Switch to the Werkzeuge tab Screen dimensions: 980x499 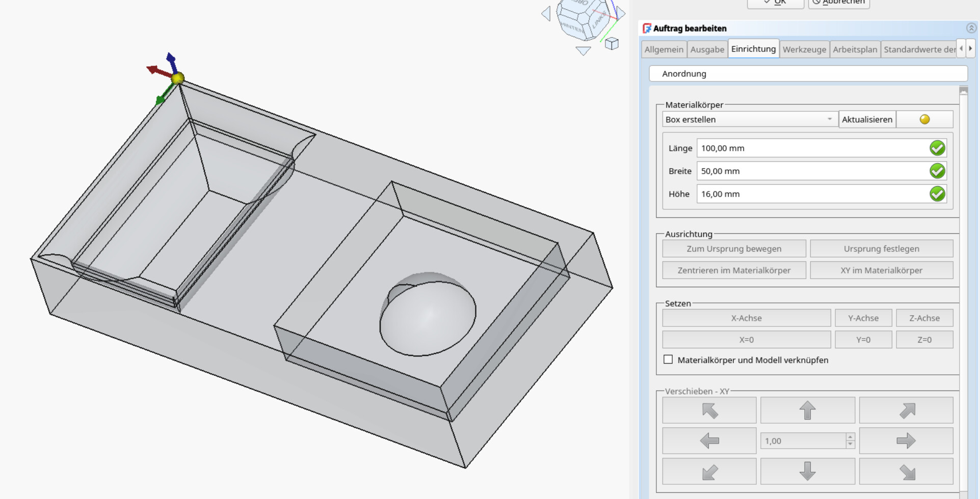[x=804, y=49]
